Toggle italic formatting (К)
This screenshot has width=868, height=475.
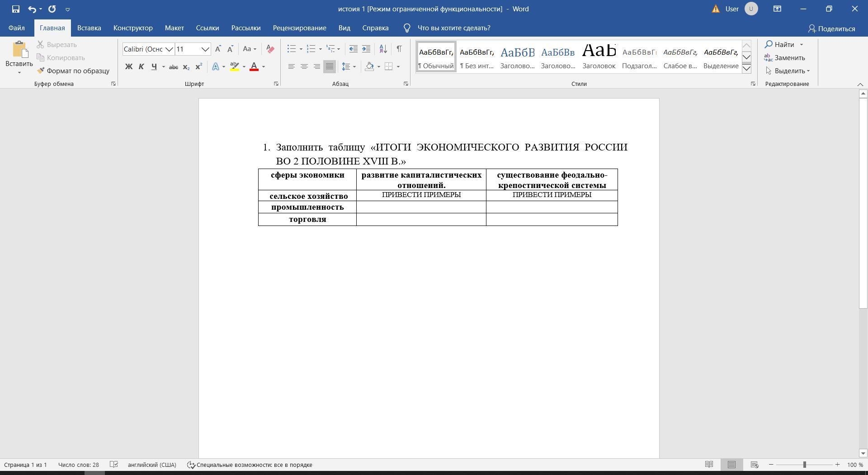point(141,67)
